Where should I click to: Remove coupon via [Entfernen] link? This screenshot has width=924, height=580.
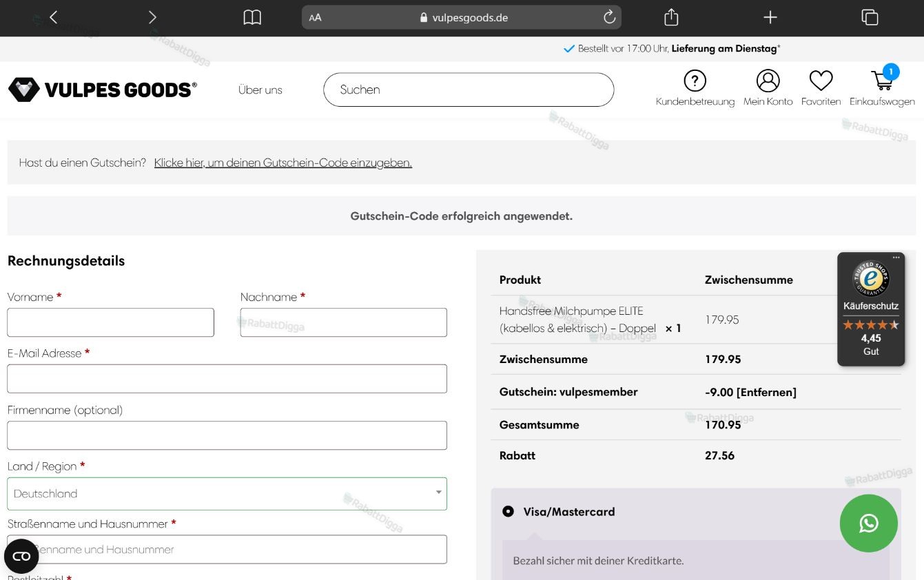tap(767, 392)
